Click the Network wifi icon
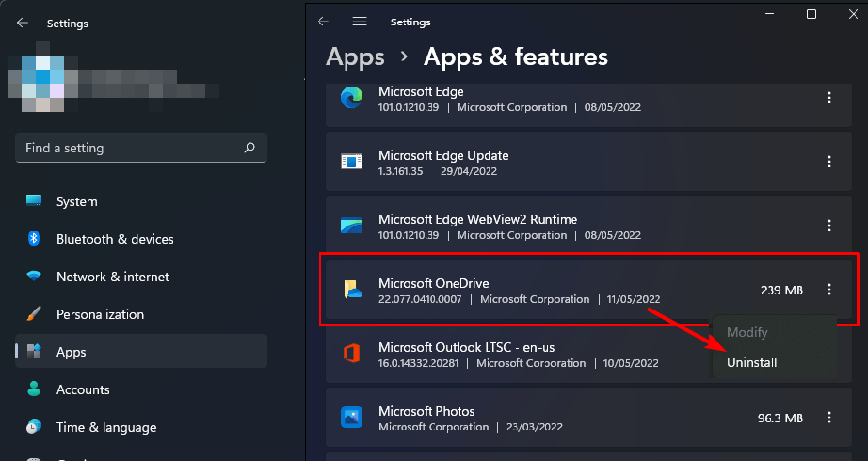The height and width of the screenshot is (461, 868). click(x=34, y=276)
